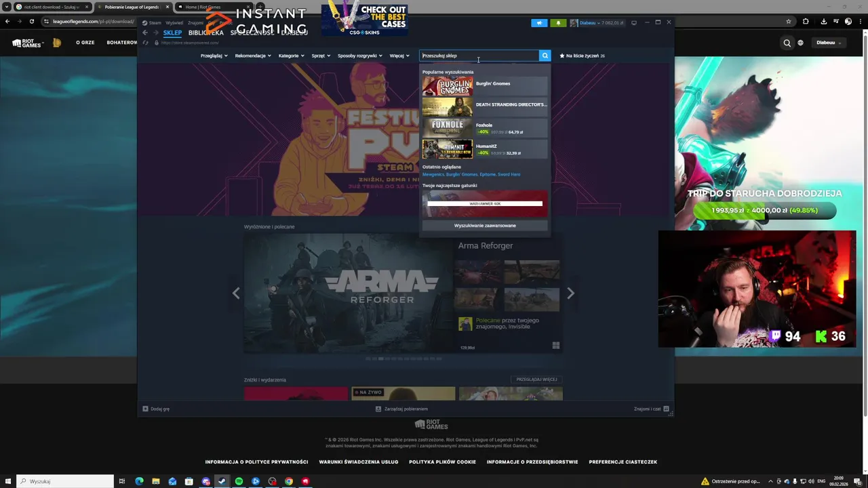Open File Explorer from the taskbar
This screenshot has width=868, height=488.
pyautogui.click(x=155, y=481)
